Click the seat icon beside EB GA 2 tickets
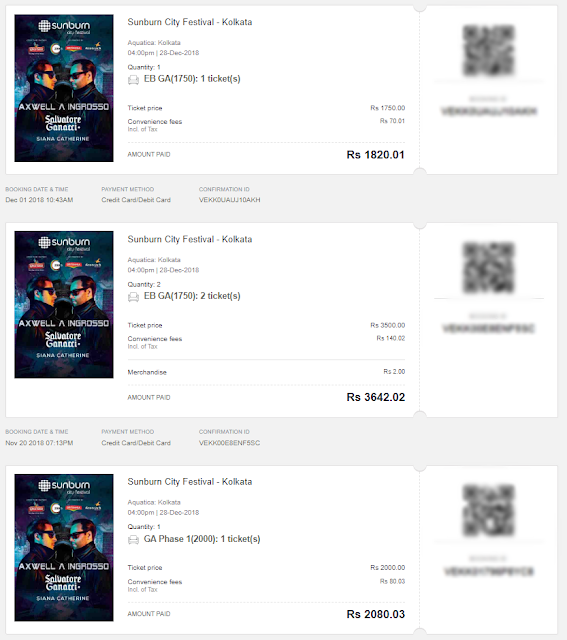Image resolution: width=567 pixels, height=640 pixels. (x=133, y=297)
